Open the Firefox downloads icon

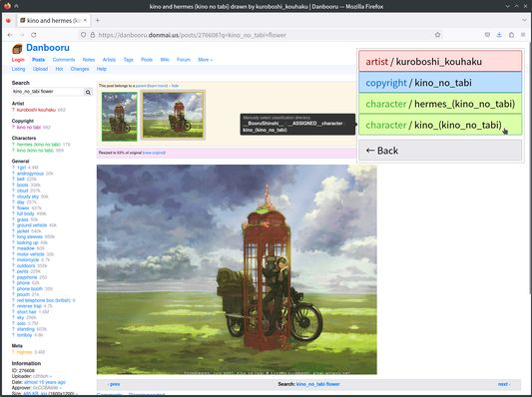(499, 35)
